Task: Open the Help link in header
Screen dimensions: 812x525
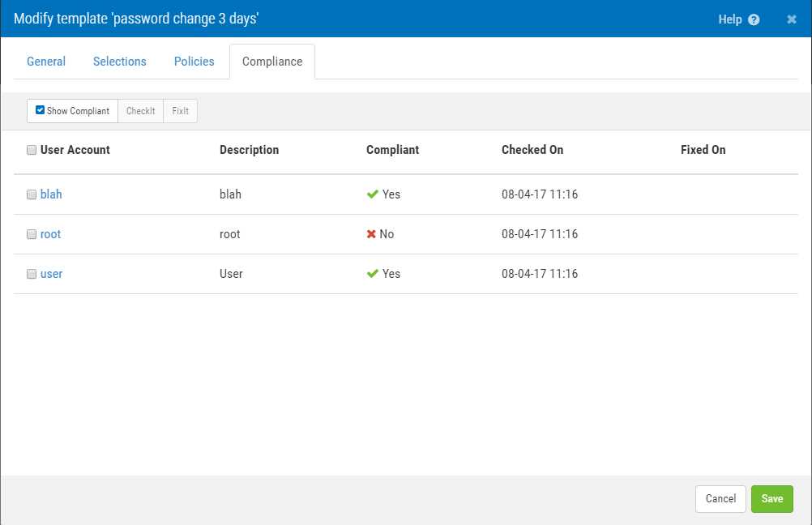Action: pyautogui.click(x=730, y=19)
